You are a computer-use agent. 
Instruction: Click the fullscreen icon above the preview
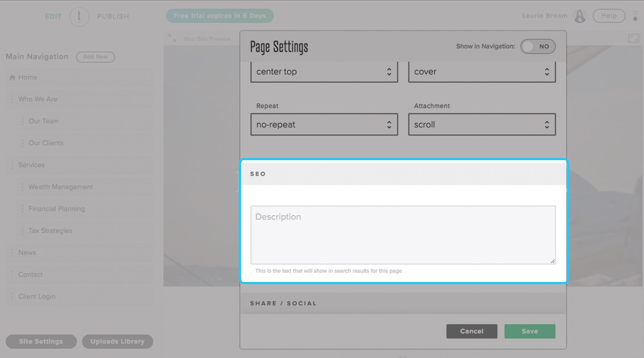point(633,38)
